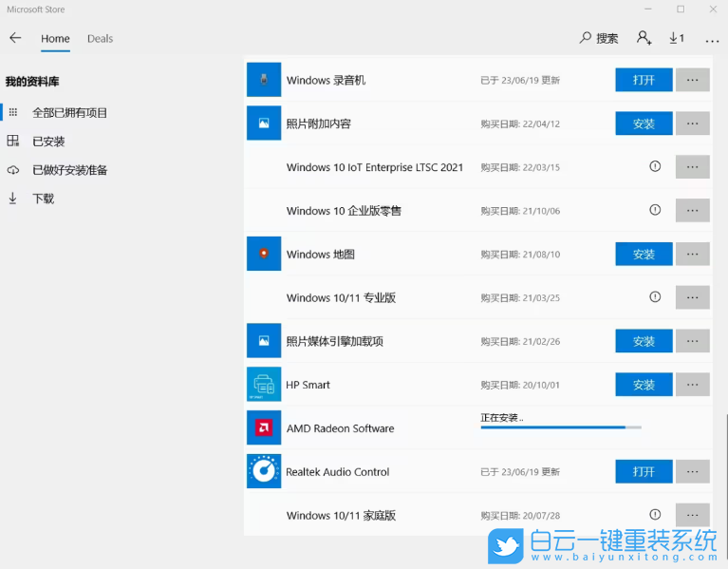Screen dimensions: 728x569
Task: Install Windows 地图 with the 安装 button
Action: pos(644,254)
